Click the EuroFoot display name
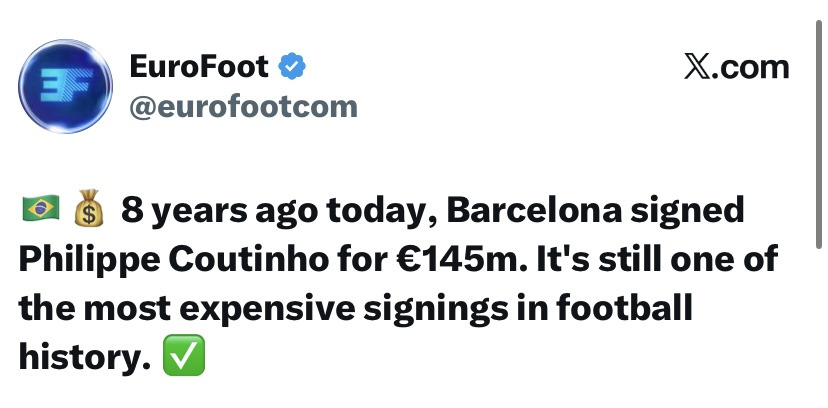Viewport: 828px width, 408px height. pyautogui.click(x=199, y=68)
